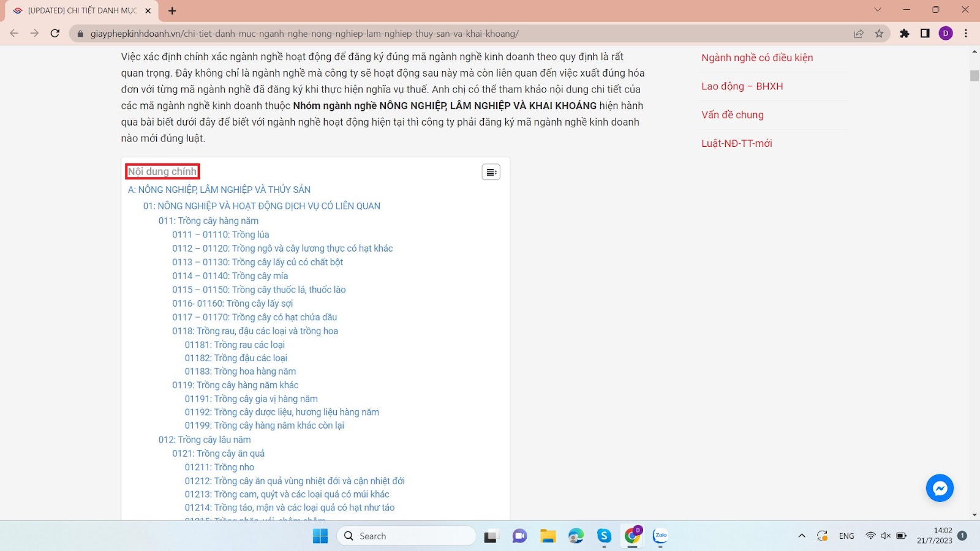Go to 0121: Trồng cây ăn quả
Screen dimensions: 980x551
pos(218,454)
